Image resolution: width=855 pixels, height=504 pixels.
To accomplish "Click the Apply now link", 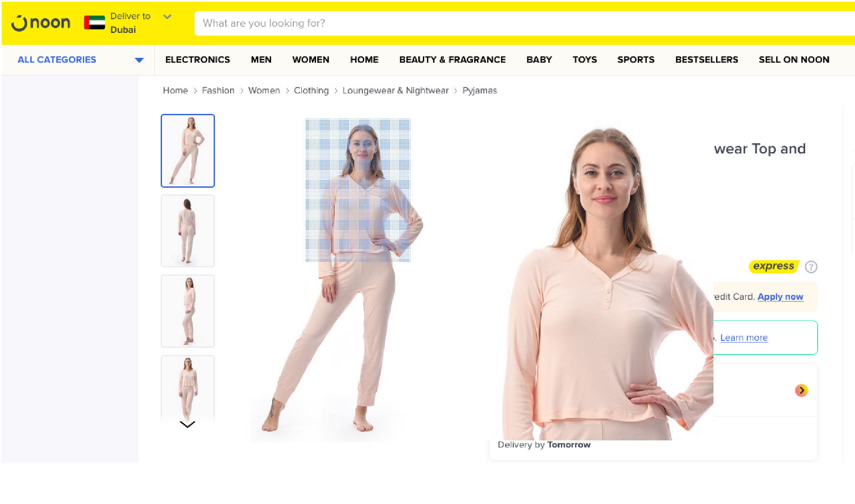I will click(780, 297).
